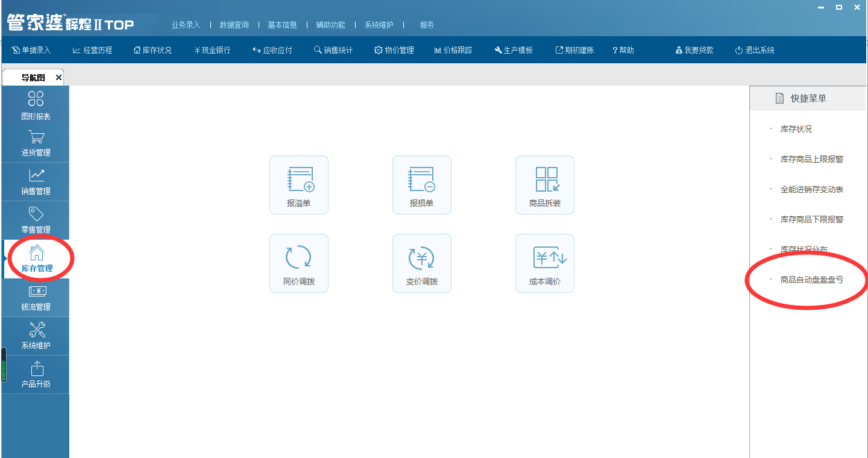Open 同价调拨 same-price transfer icon
The image size is (868, 458).
[299, 263]
